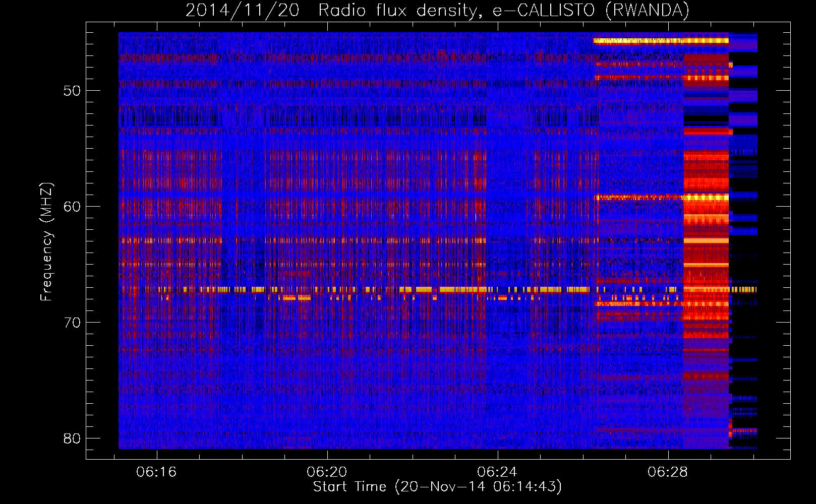Click the 06:16 time tick label

click(156, 472)
